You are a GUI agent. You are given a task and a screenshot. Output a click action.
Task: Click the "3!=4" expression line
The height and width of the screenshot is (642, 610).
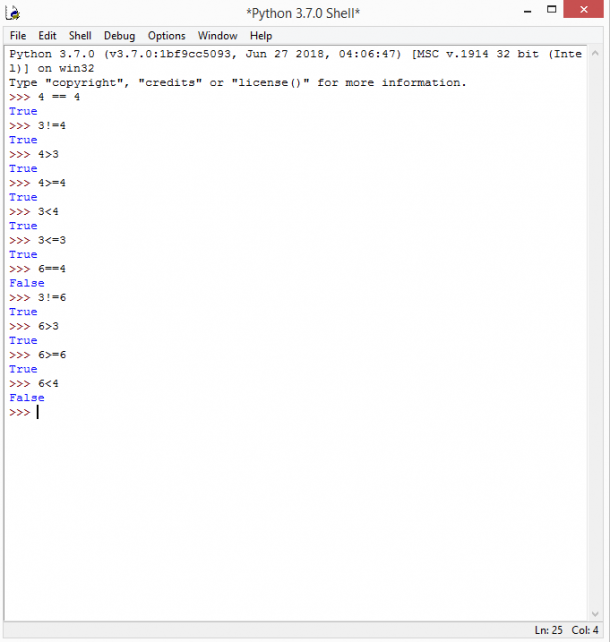click(x=52, y=126)
